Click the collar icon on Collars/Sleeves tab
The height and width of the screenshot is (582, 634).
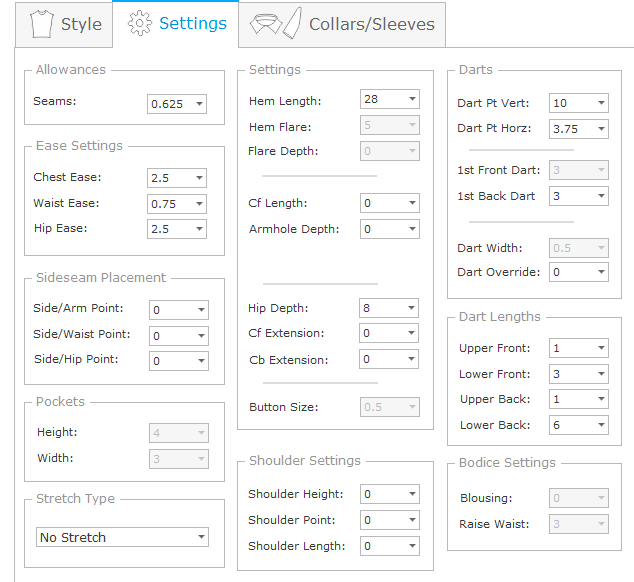tap(276, 23)
